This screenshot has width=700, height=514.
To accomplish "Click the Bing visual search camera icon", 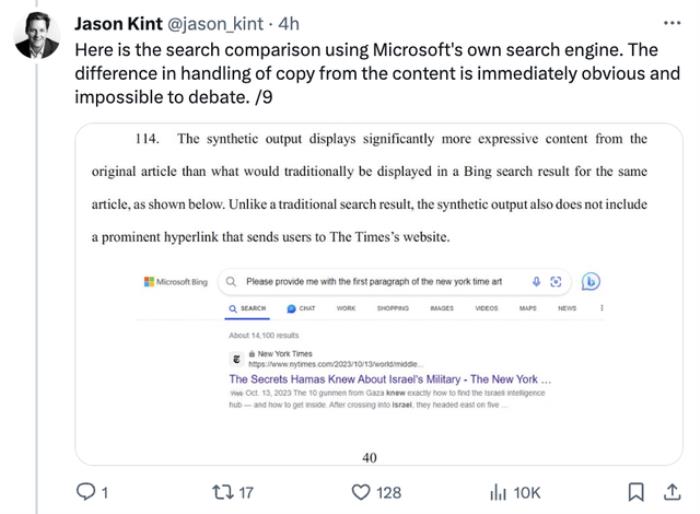I will 556,282.
